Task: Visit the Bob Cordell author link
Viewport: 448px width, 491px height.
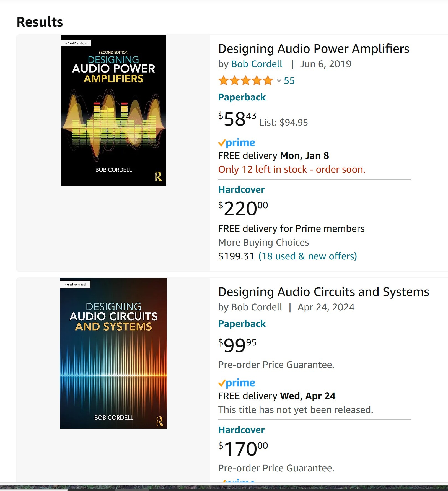Action: pyautogui.click(x=257, y=64)
